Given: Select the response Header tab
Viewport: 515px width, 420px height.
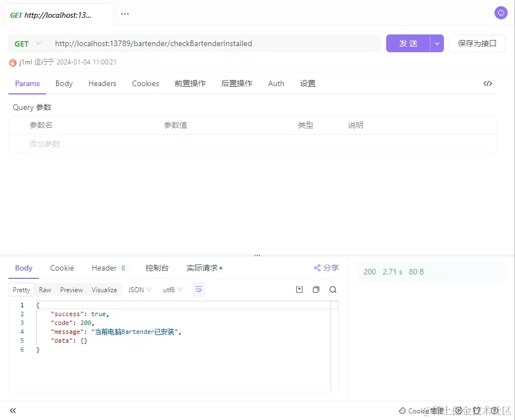Looking at the screenshot, I should tap(108, 268).
